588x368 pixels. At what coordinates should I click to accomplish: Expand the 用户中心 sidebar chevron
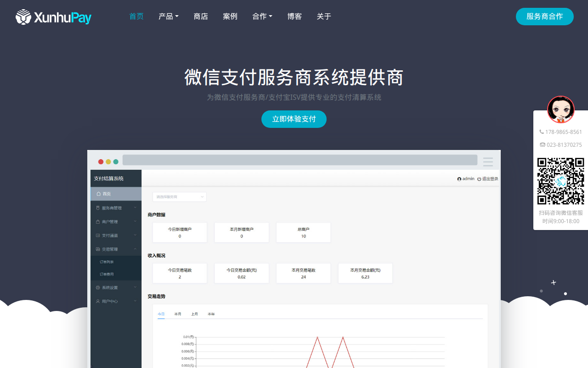(x=135, y=301)
